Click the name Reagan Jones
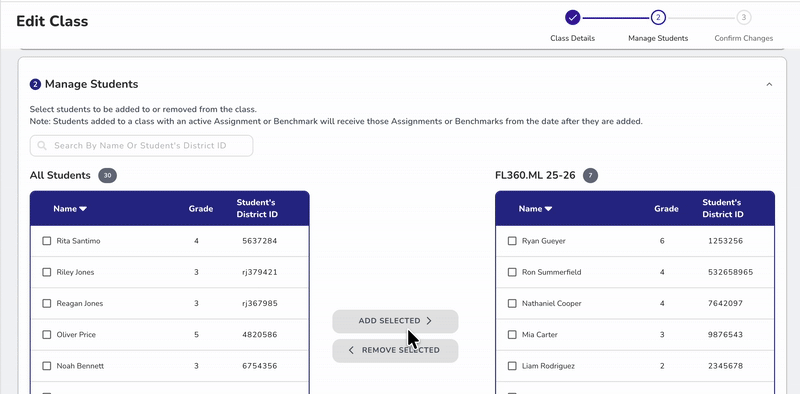Screen dimensions: 800x394 80,304
